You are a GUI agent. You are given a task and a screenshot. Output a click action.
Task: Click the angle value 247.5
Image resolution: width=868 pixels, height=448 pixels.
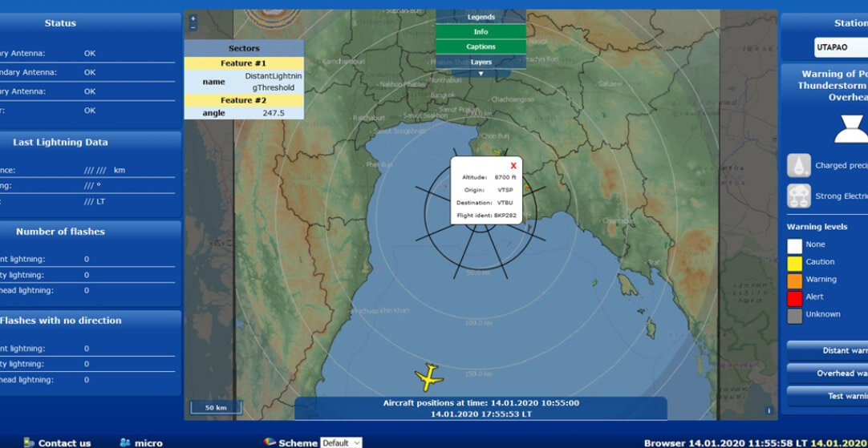pos(274,113)
